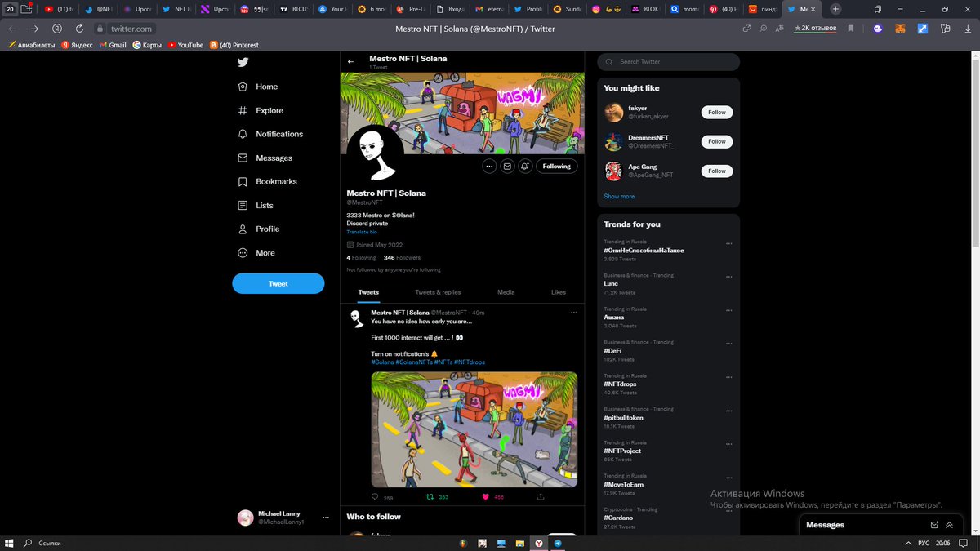The height and width of the screenshot is (551, 980).
Task: Click the Twitter bird logo
Action: (x=243, y=62)
